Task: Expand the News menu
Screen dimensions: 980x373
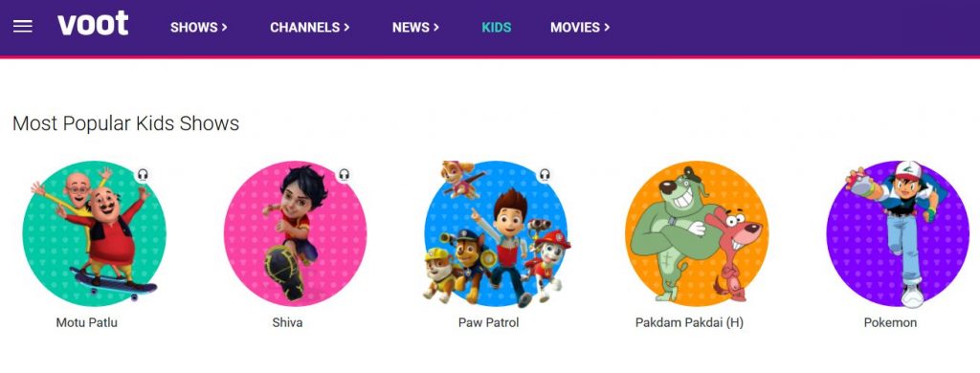Action: [x=415, y=28]
